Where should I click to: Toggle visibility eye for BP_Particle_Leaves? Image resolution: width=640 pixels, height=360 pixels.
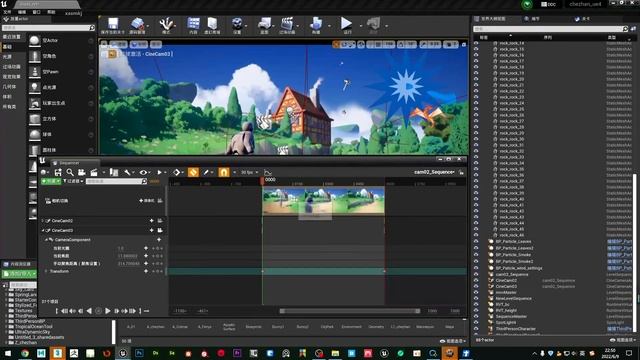point(476,241)
